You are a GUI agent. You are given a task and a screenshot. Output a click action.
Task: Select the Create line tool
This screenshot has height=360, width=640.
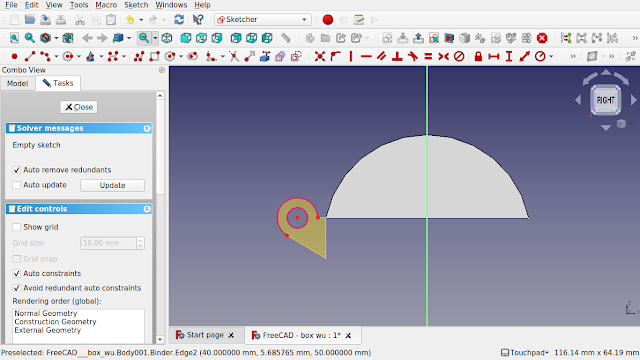coord(30,56)
